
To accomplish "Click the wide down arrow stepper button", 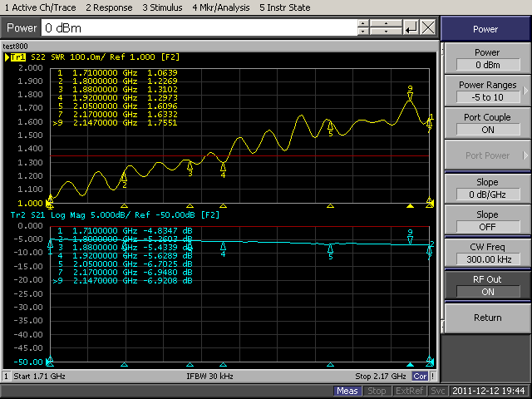I will click(386, 32).
